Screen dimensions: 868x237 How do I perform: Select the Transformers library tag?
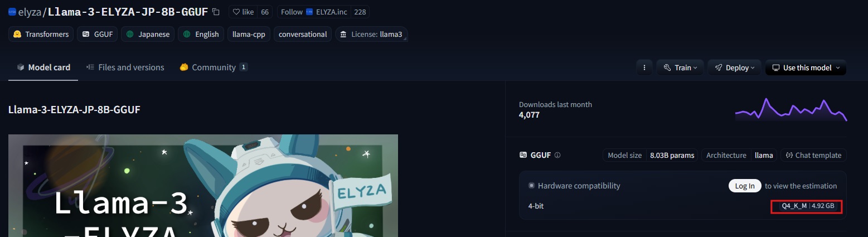coord(42,34)
